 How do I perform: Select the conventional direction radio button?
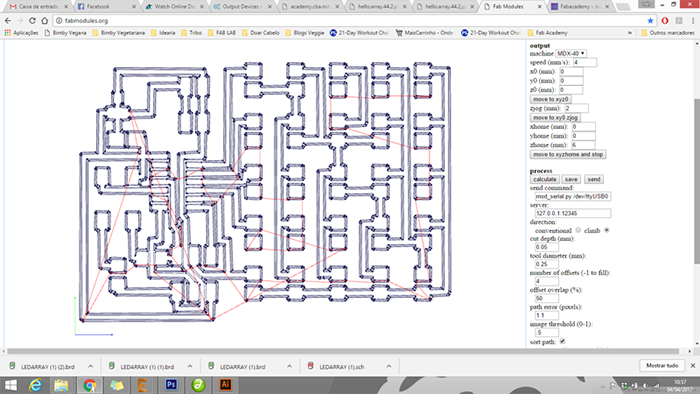[x=578, y=230]
